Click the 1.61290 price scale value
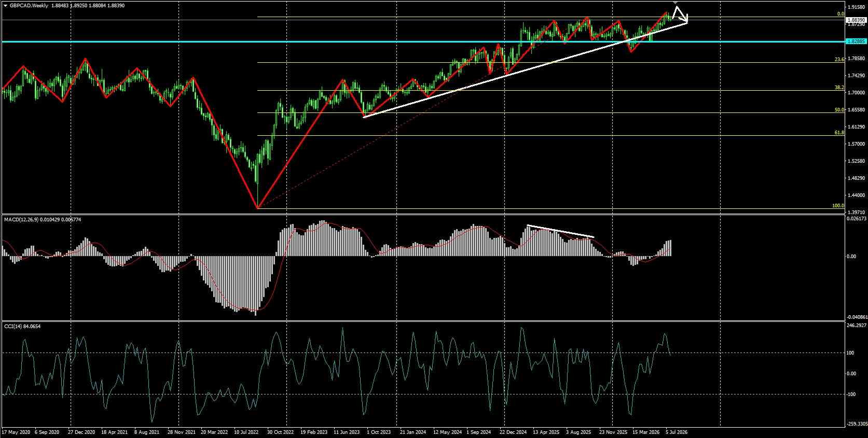Screen dimensions: 868x438 (856, 127)
